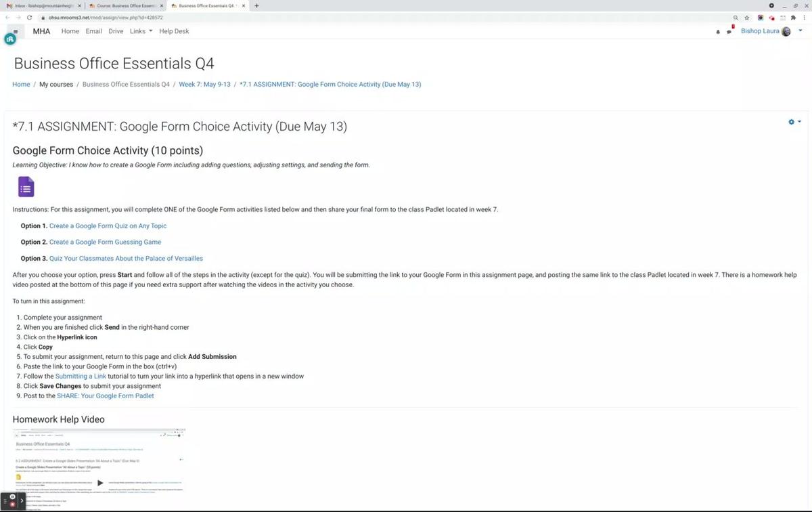This screenshot has width=812, height=512.
Task: Open Help Desk in navigation bar
Action: (174, 31)
